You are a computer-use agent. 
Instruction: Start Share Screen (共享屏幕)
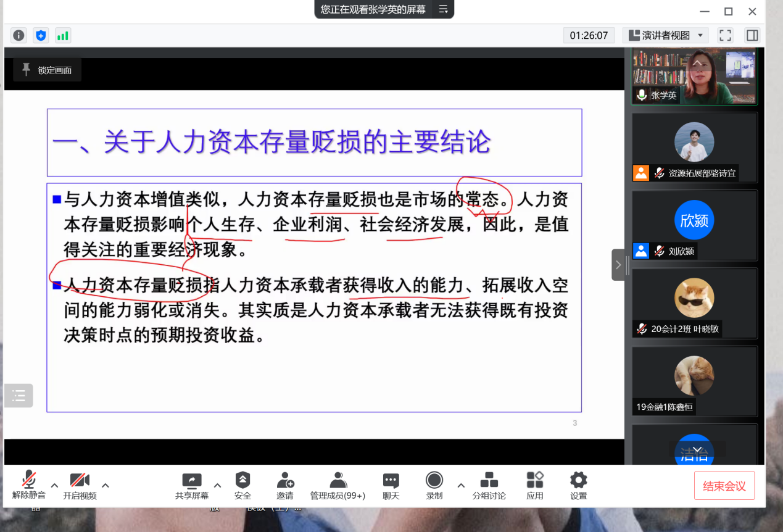pyautogui.click(x=192, y=486)
